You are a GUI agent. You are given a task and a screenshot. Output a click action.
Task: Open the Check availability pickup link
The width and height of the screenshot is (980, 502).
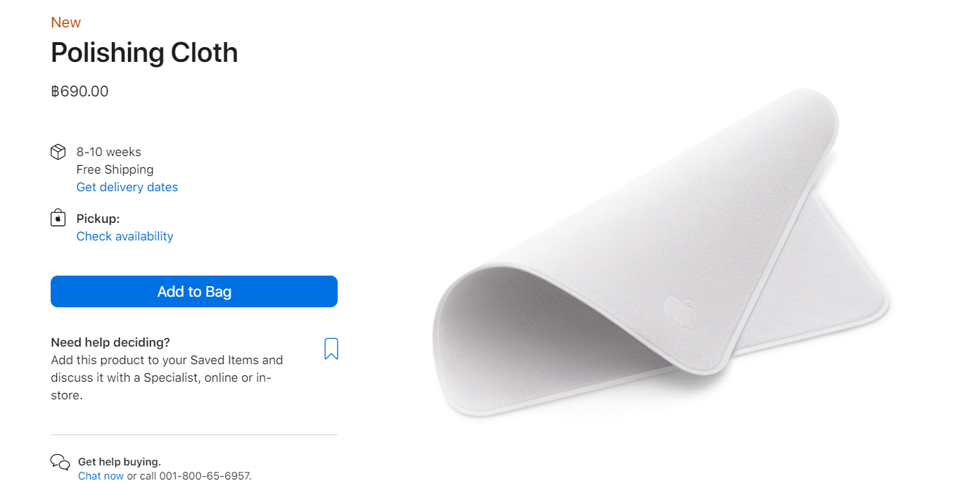pos(125,236)
